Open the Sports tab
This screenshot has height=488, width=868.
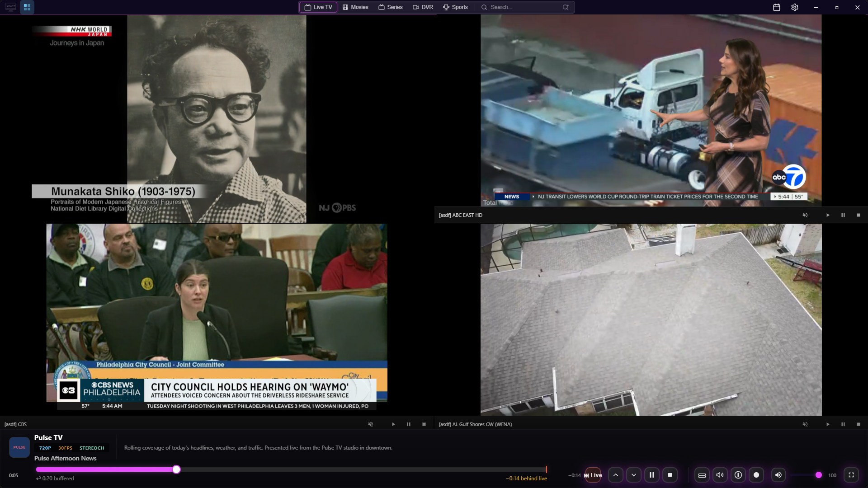(455, 7)
